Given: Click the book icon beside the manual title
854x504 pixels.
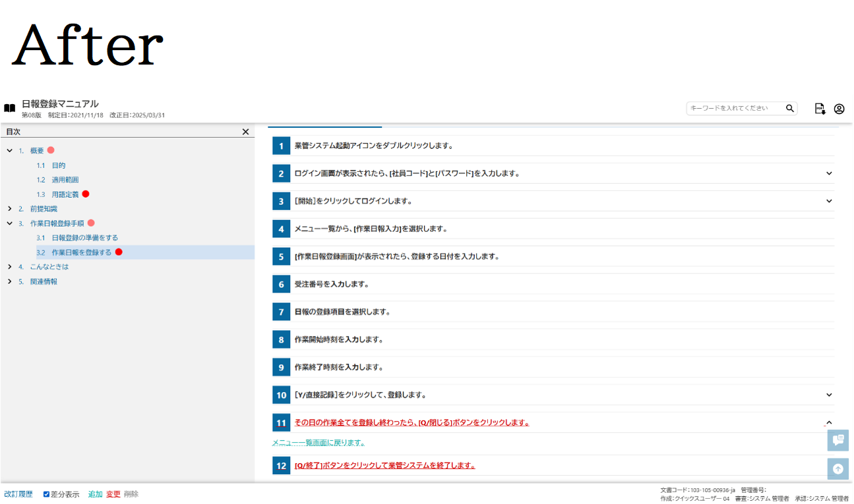Looking at the screenshot, I should pos(9,109).
